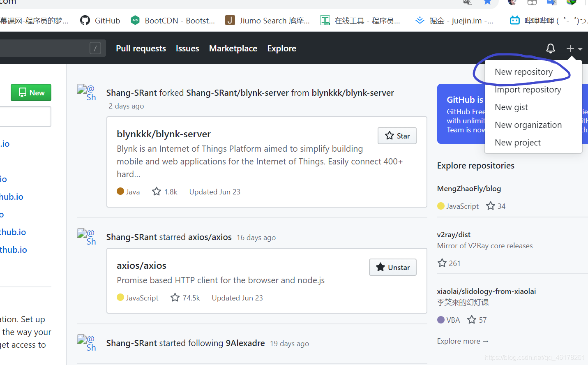Click the slash search shortcut icon
This screenshot has height=365, width=588.
coord(95,49)
